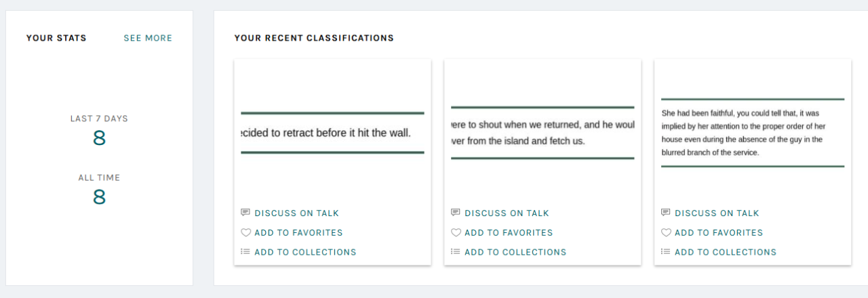Add the 'She had been faithful' subject to collections
The image size is (868, 298).
[x=726, y=253]
